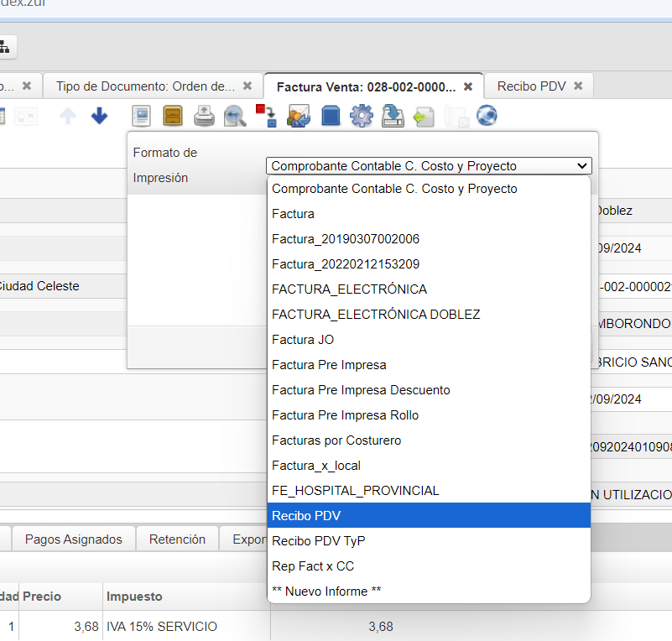This screenshot has width=672, height=641.
Task: Open zoom across magnifier icon
Action: point(235,117)
